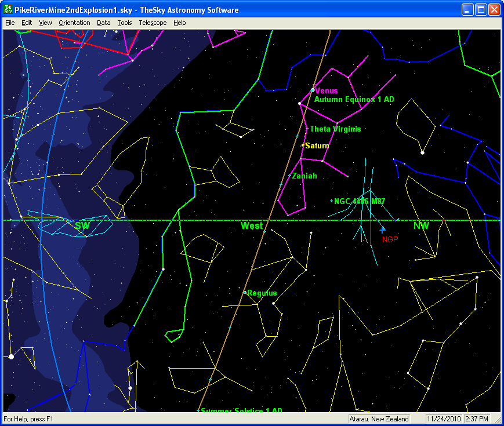Click the Theta Virginis star label
The height and width of the screenshot is (426, 504).
coord(335,129)
